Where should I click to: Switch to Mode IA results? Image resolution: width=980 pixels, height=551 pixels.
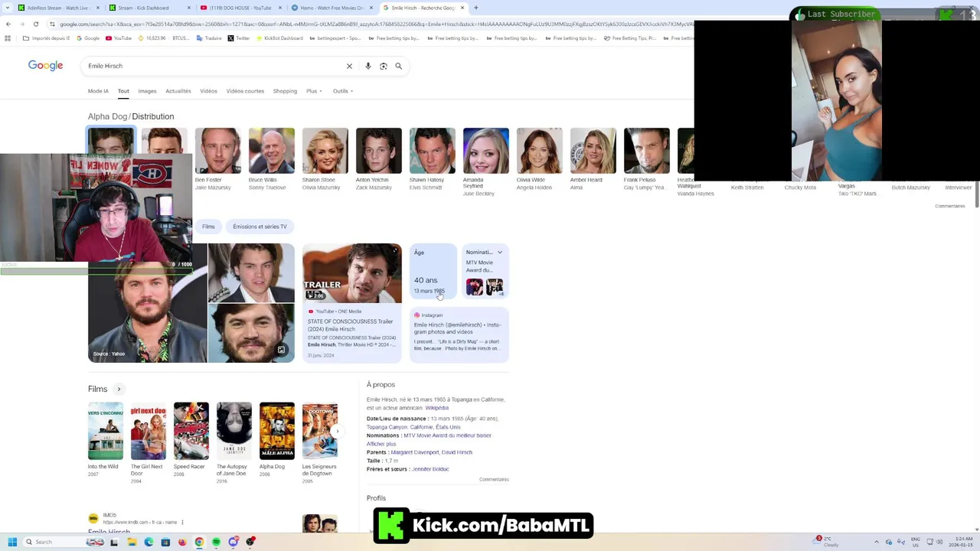pos(98,91)
